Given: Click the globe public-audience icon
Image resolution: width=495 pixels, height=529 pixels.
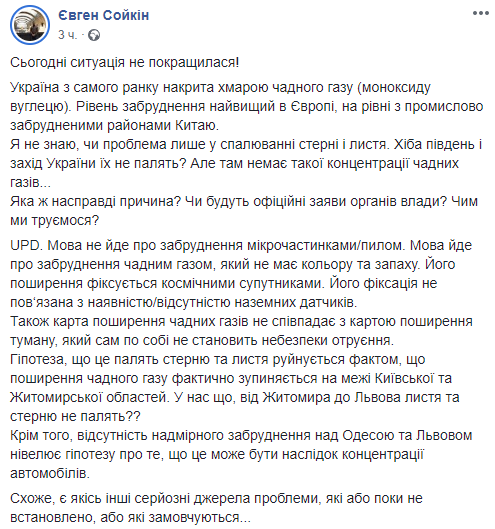Looking at the screenshot, I should click(x=94, y=35).
